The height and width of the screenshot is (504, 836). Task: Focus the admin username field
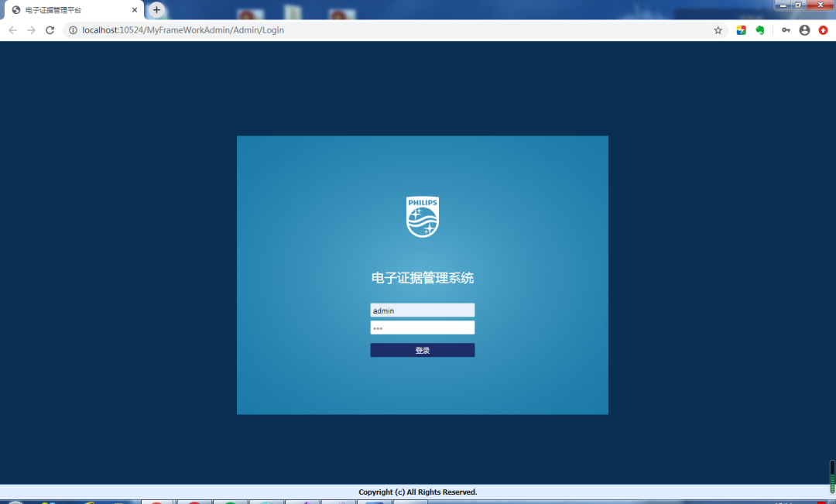(423, 310)
